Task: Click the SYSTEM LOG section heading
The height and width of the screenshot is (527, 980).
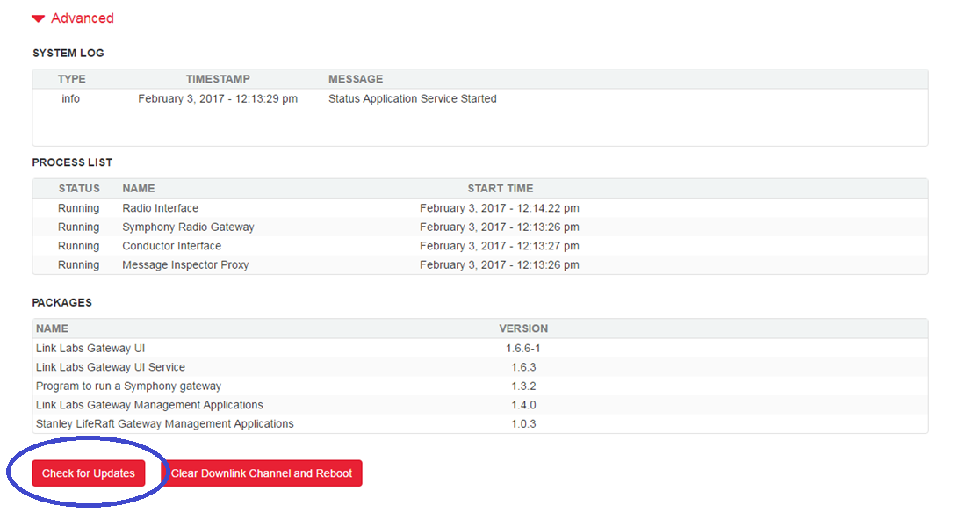Action: click(x=68, y=53)
